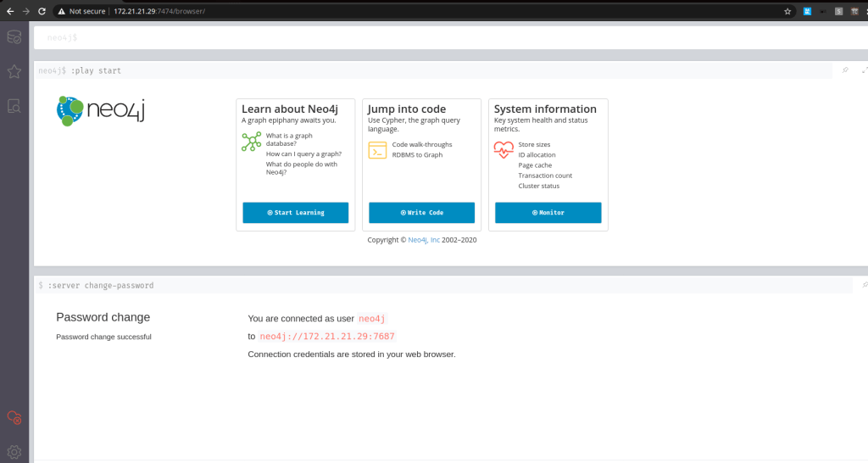Pin the :play start frame

click(x=845, y=70)
